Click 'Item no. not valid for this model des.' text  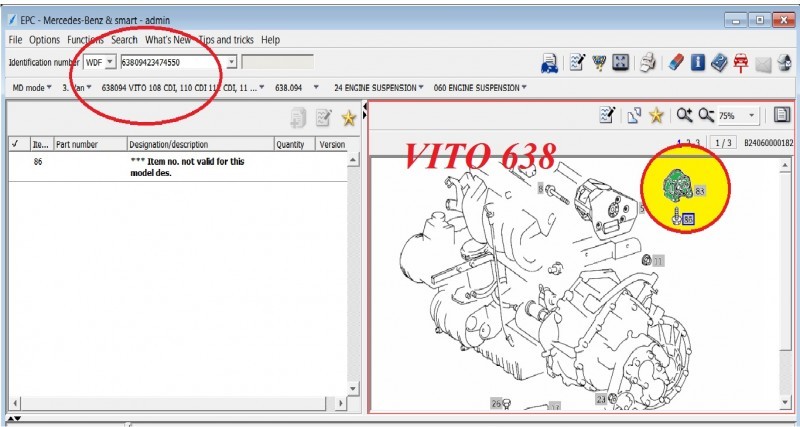[188, 167]
